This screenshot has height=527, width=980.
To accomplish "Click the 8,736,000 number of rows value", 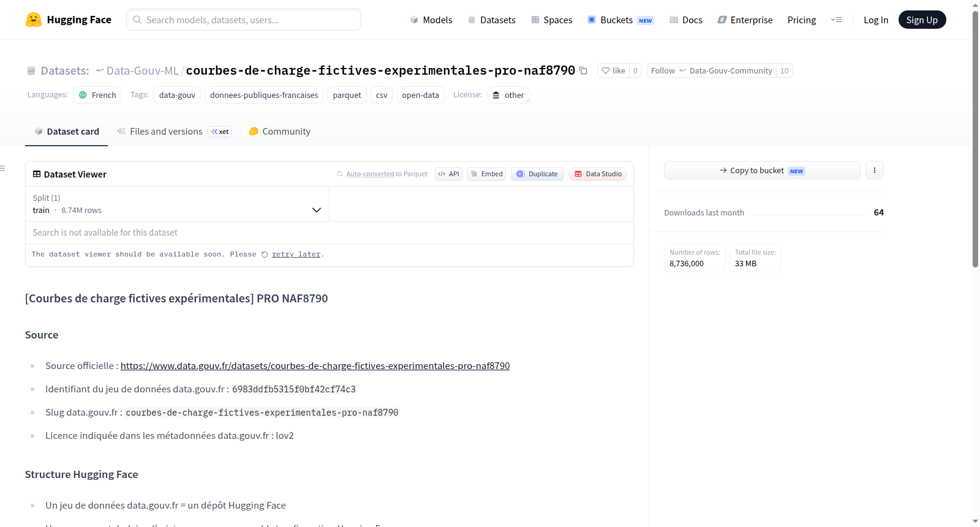I will [687, 264].
